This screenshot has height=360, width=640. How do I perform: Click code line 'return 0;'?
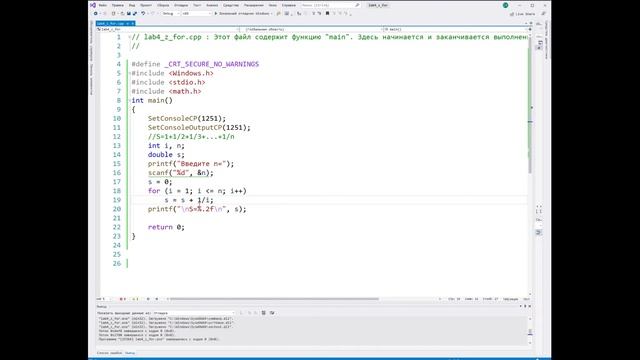[166, 227]
